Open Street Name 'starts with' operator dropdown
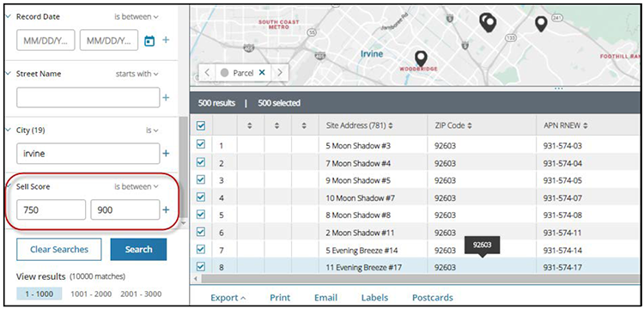The width and height of the screenshot is (644, 309). (x=137, y=74)
